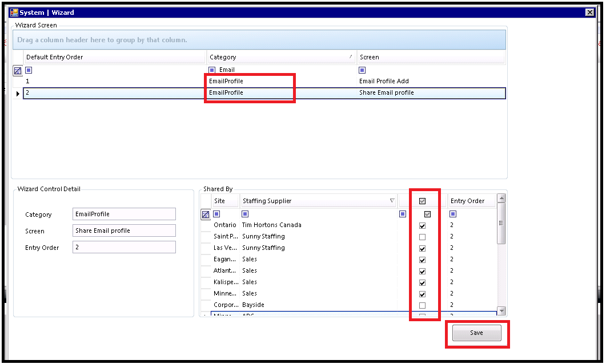Sort by the Site column header
The height and width of the screenshot is (364, 606).
tap(225, 201)
